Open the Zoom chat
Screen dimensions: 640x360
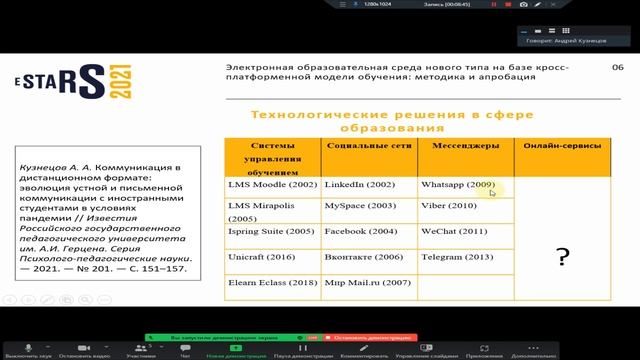185,351
